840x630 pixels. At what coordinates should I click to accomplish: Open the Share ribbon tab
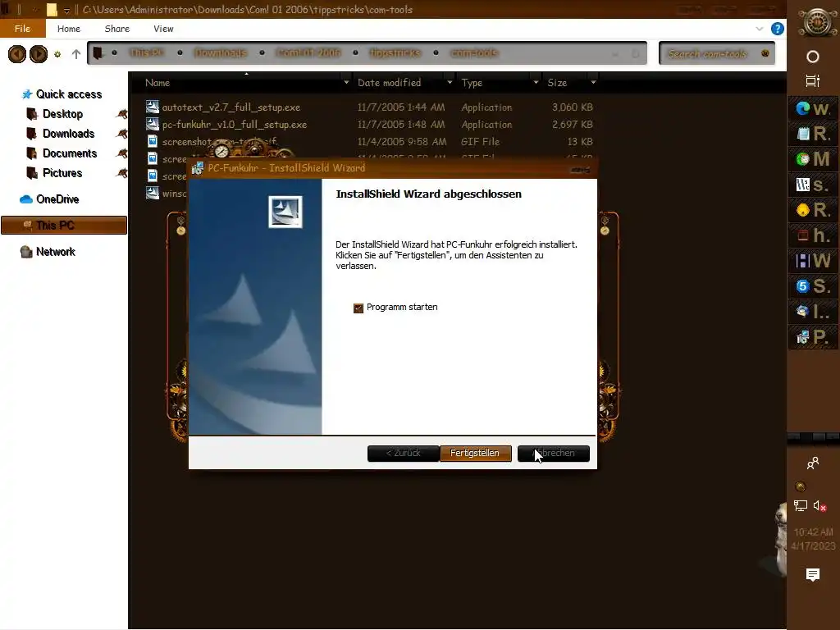(x=117, y=29)
